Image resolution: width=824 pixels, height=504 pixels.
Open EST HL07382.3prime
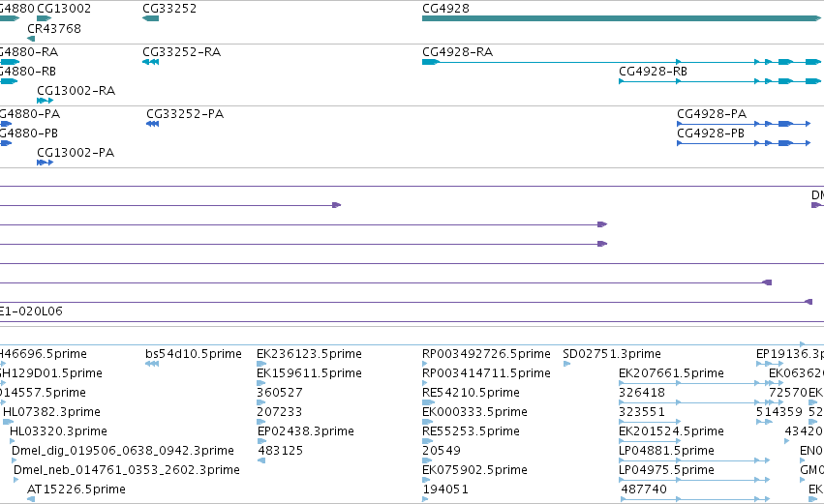51,412
